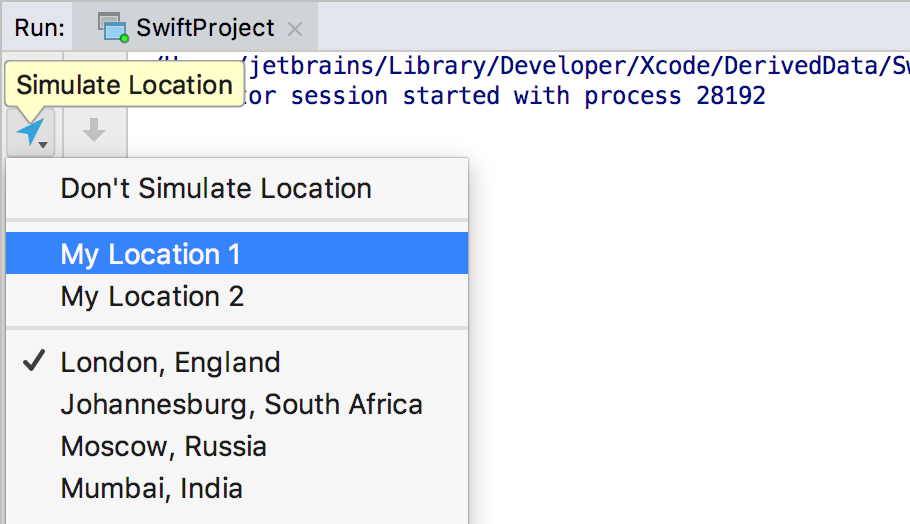
Task: Select My Location 1 from the menu
Action: coord(151,254)
